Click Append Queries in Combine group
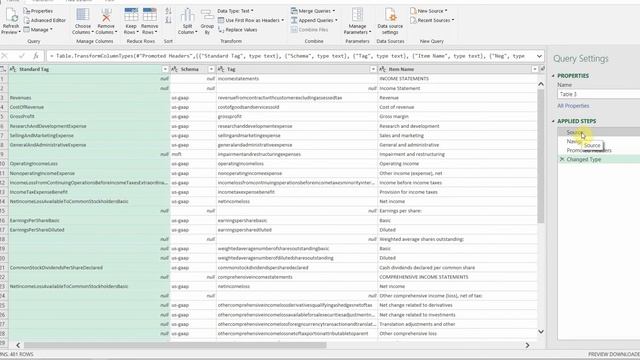This screenshot has height=360, width=640. [314, 20]
